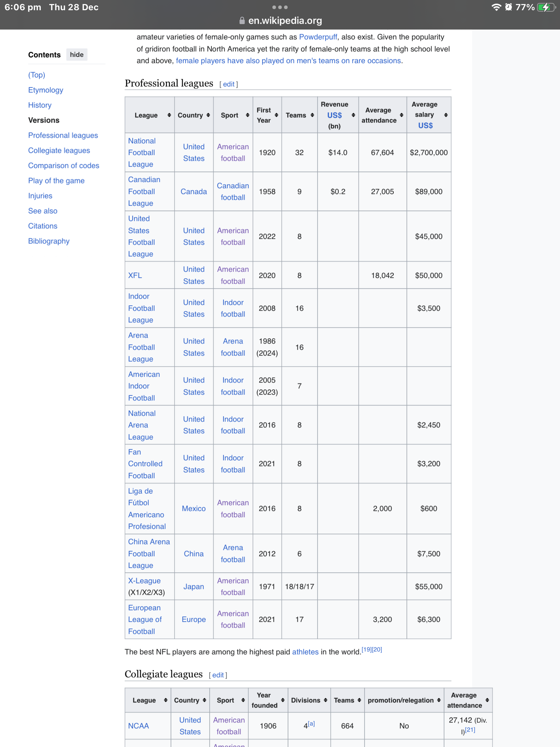Open citation reference 19

click(366, 649)
